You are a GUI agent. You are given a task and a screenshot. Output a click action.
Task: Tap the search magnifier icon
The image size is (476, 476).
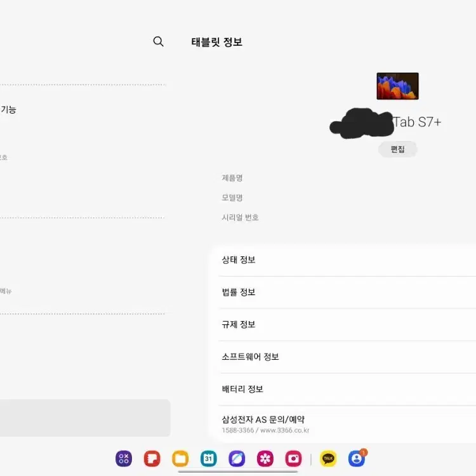[x=158, y=41]
